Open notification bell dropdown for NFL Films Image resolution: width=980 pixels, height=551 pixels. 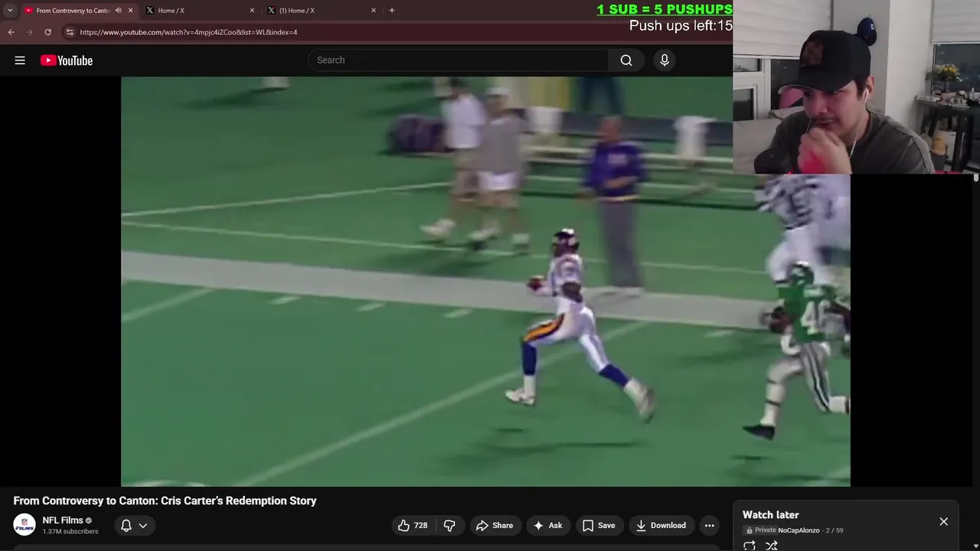click(x=134, y=526)
